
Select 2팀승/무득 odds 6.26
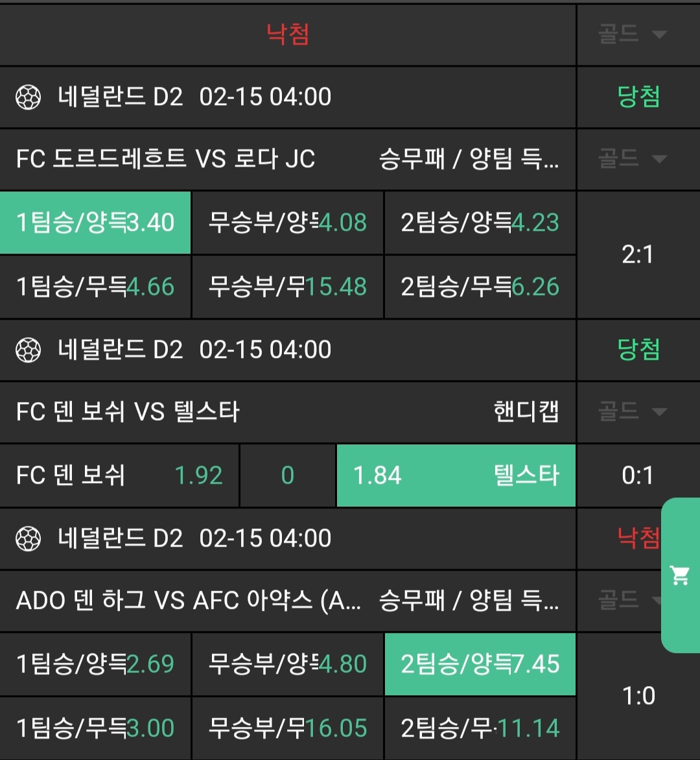(480, 287)
